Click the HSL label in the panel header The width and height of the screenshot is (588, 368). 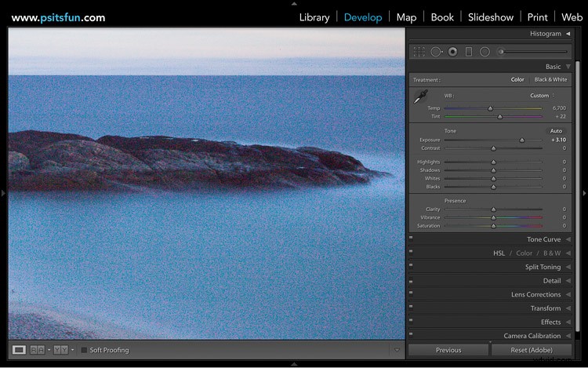point(499,253)
